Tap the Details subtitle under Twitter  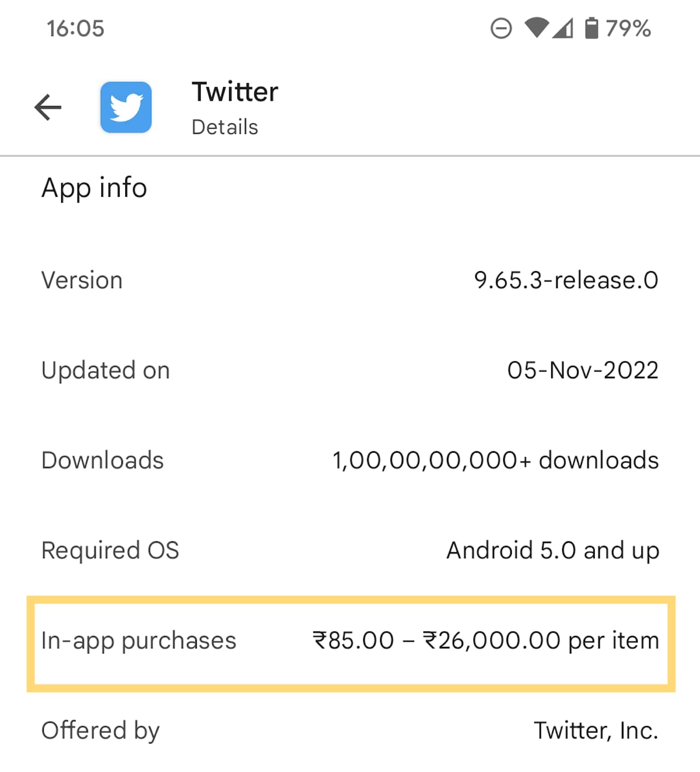click(x=225, y=127)
